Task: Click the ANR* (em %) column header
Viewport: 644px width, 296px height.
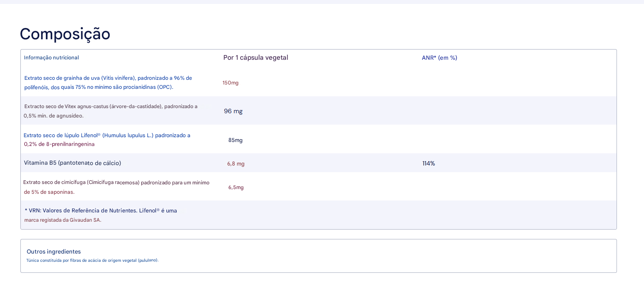Action: 439,58
